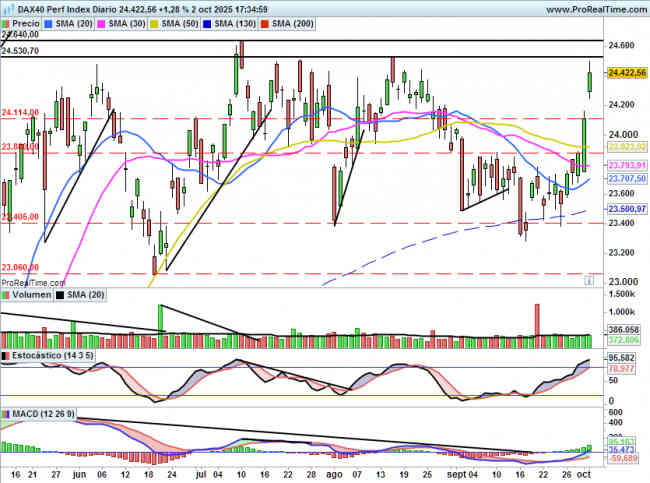The height and width of the screenshot is (483, 650).
Task: Click the Precio candlestick legend icon
Action: pos(8,22)
